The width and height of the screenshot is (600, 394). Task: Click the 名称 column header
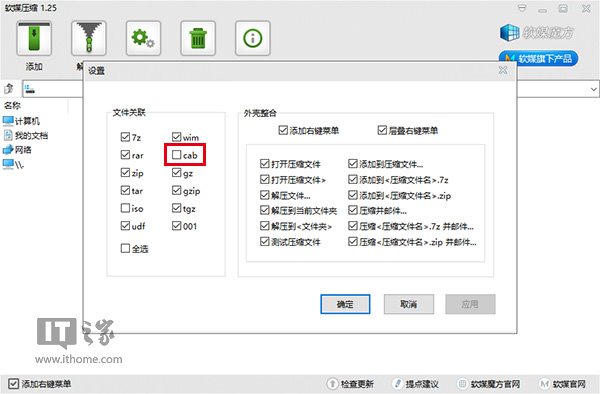(x=12, y=105)
